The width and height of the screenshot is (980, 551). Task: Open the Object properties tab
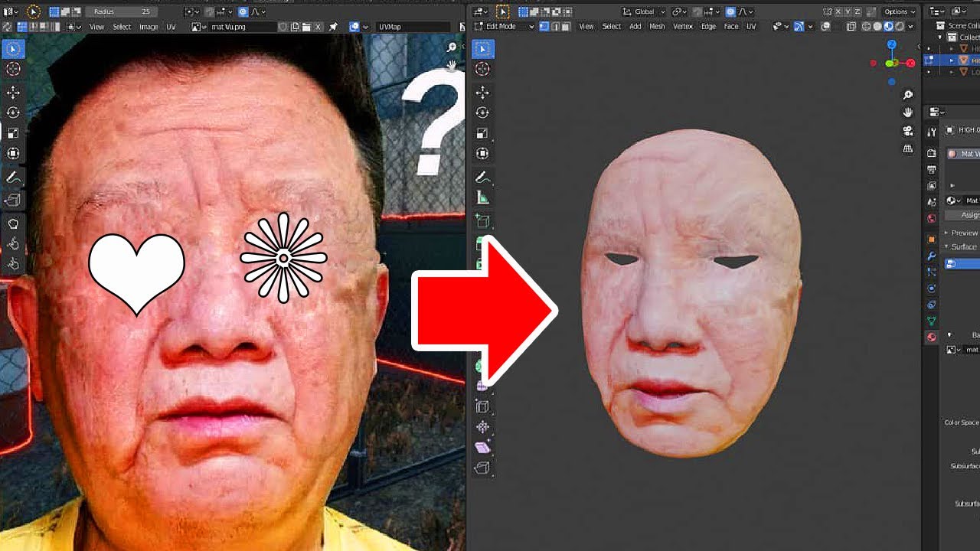[932, 240]
